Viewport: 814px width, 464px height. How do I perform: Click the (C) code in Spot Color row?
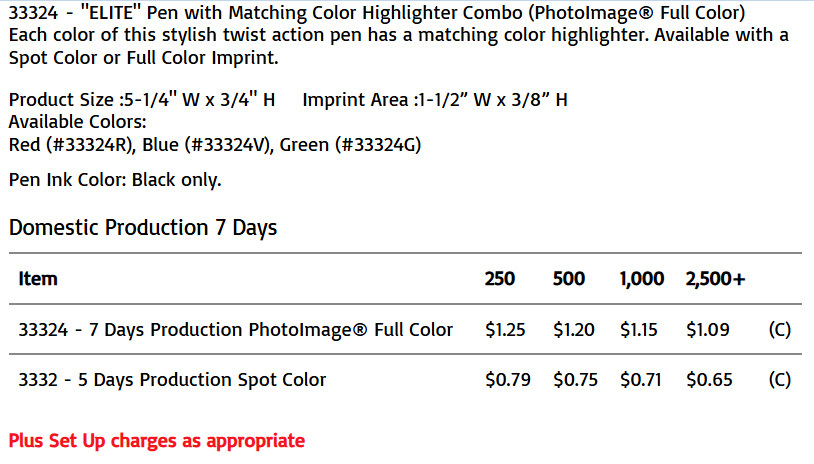pos(780,380)
